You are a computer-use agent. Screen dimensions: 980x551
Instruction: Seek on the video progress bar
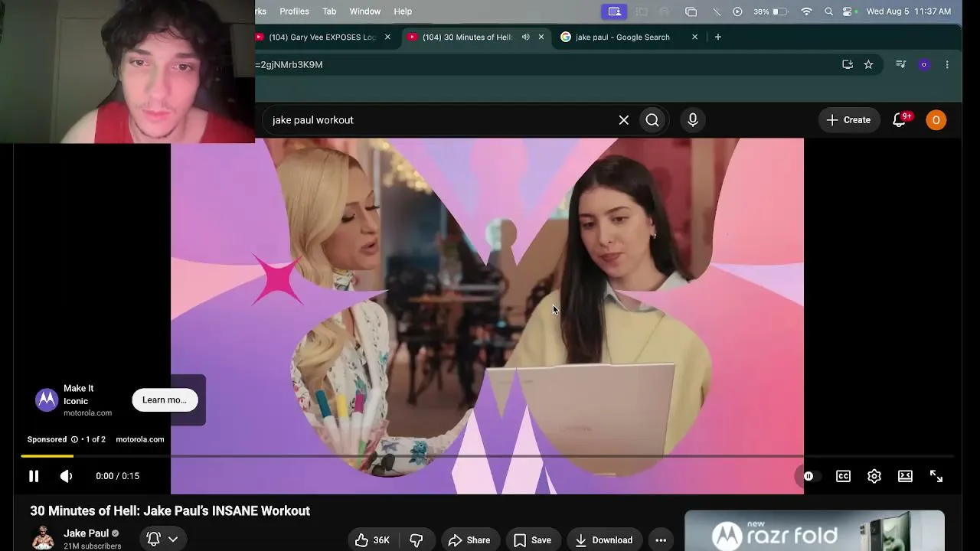pos(487,456)
